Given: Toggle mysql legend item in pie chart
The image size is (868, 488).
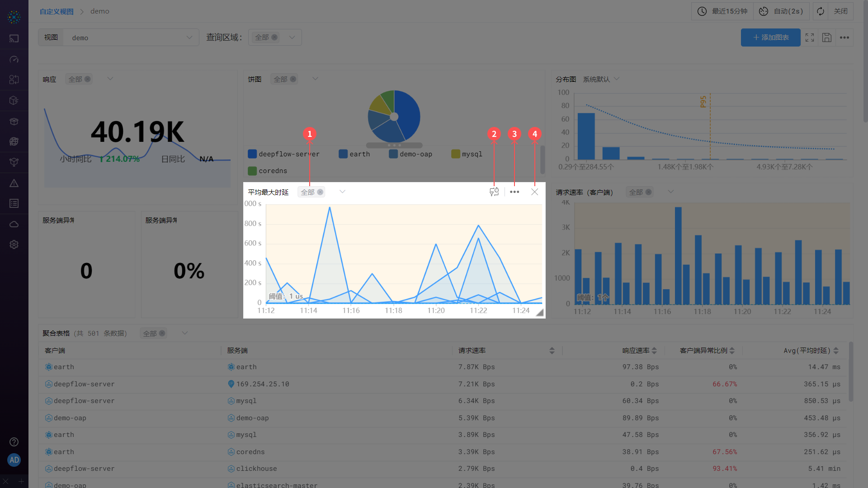Looking at the screenshot, I should (467, 154).
